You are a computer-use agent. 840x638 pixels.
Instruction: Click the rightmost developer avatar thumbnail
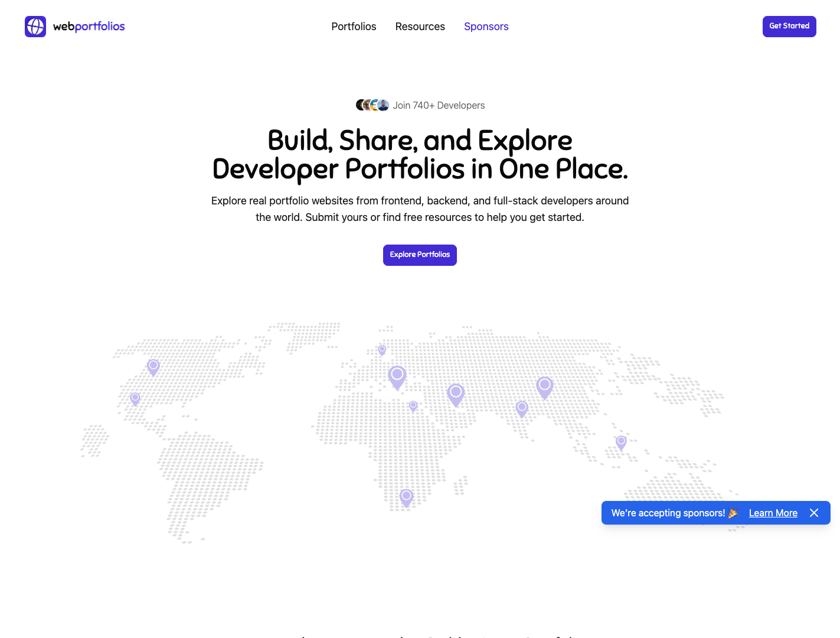tap(383, 105)
